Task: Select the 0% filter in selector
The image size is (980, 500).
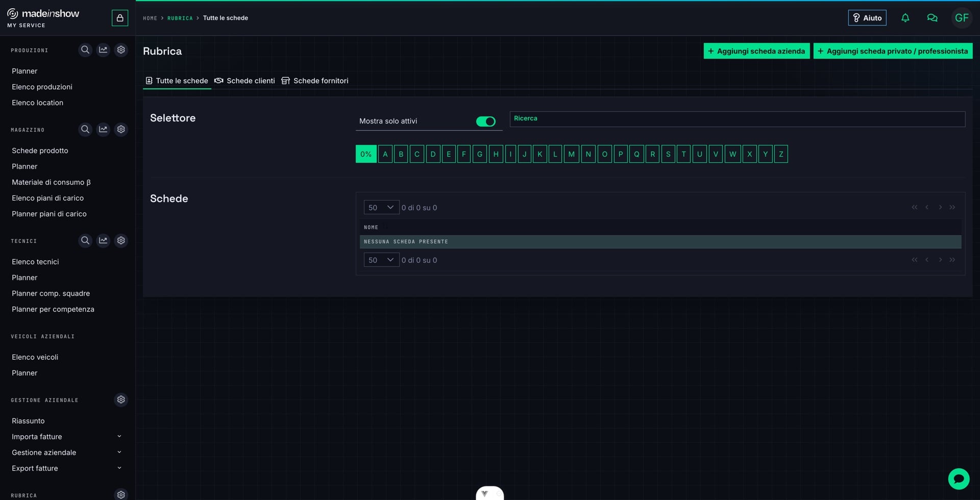Action: pos(366,154)
